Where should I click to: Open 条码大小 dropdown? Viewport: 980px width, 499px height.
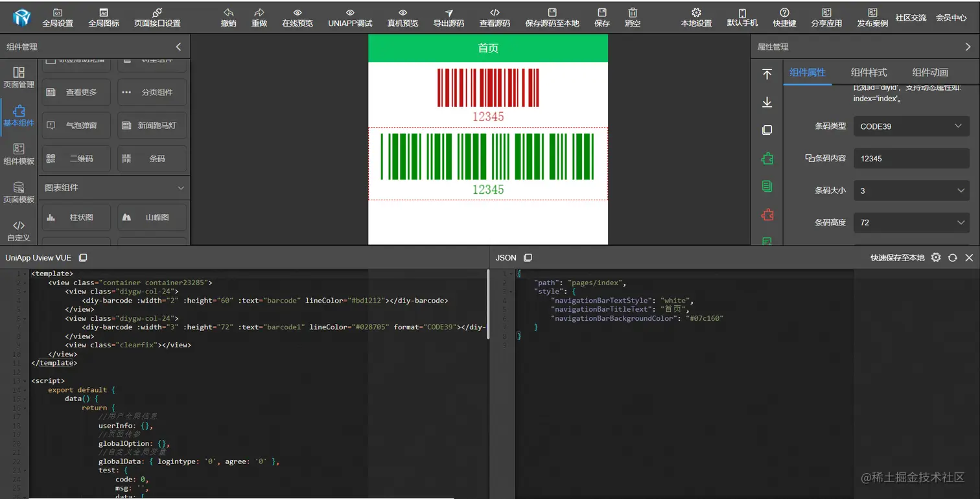(911, 191)
